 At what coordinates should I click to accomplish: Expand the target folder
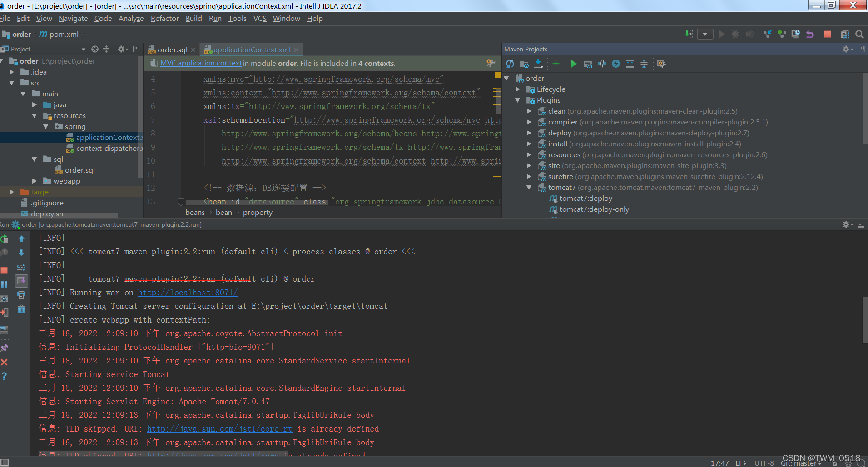pyautogui.click(x=12, y=192)
